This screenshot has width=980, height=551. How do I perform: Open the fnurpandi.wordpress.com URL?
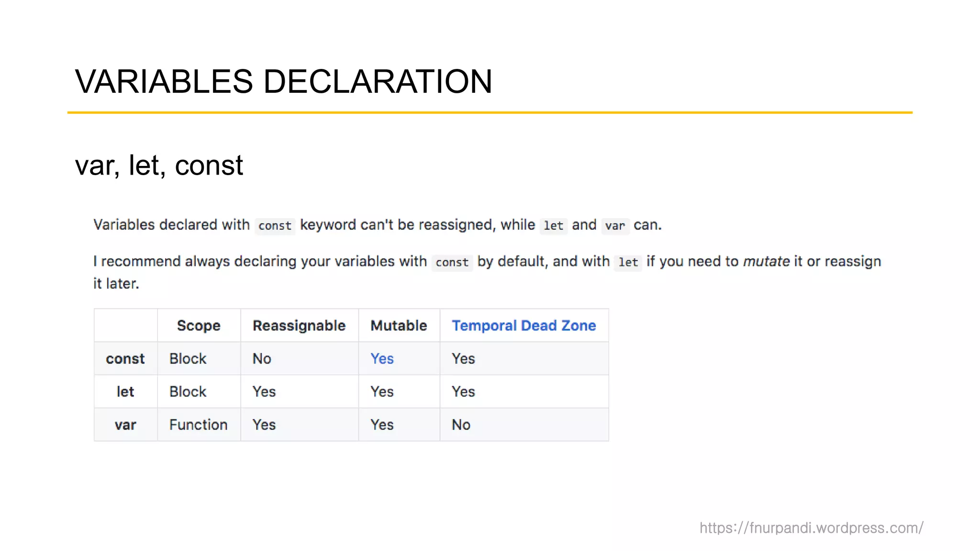(812, 528)
